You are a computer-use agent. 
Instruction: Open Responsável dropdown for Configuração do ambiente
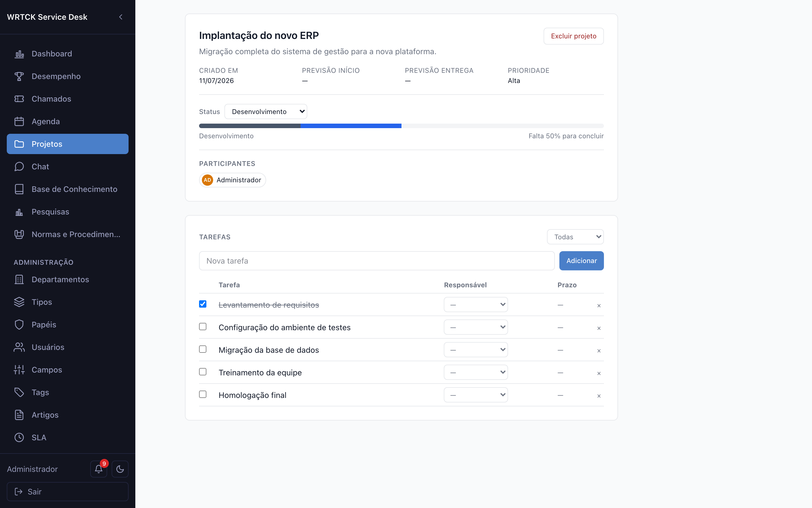476,327
